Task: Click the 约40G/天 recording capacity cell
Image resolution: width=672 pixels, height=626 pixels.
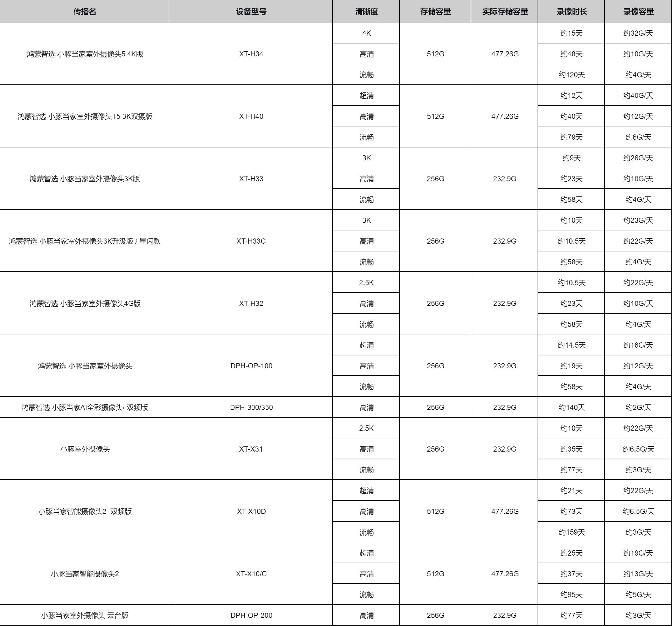Action: (638, 96)
